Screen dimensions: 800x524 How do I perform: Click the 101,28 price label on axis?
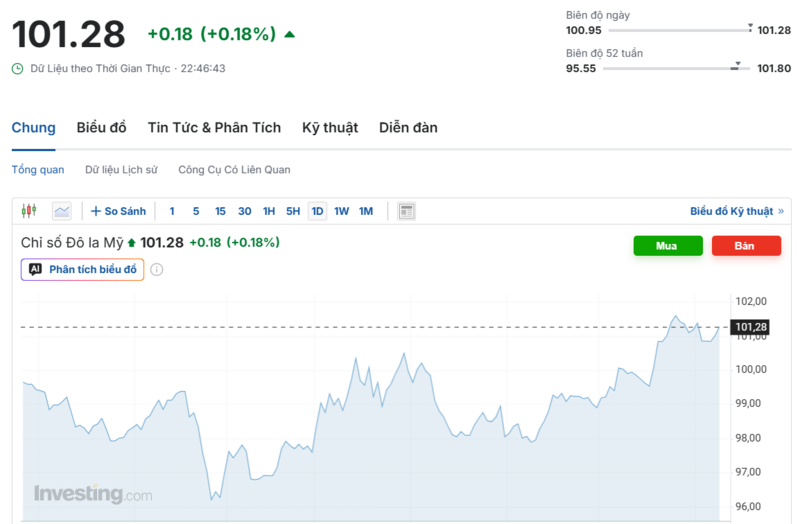[751, 327]
